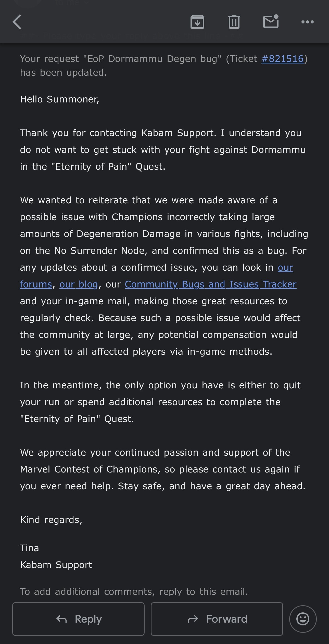Open Community Bugs and Issues Tracker link
Screen dimensions: 329x644
pyautogui.click(x=211, y=284)
